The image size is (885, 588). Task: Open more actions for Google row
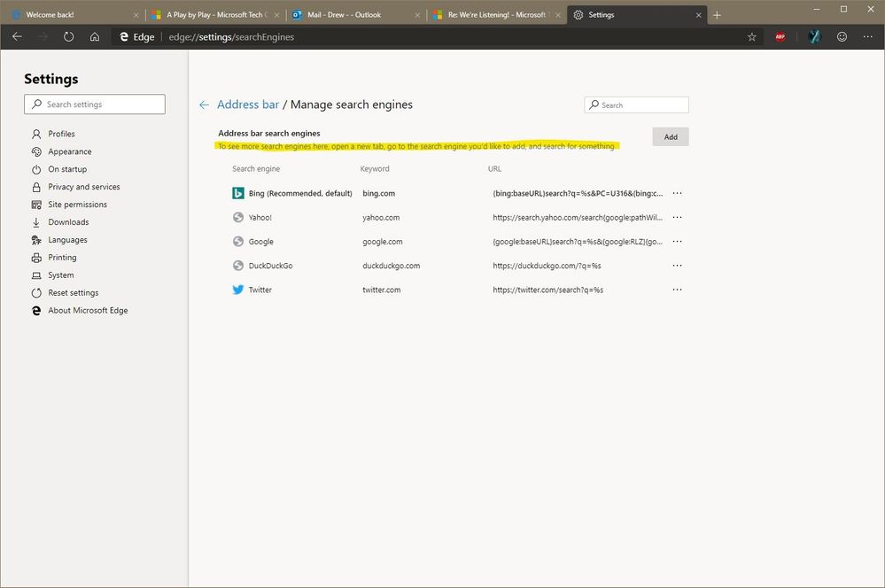pyautogui.click(x=678, y=242)
